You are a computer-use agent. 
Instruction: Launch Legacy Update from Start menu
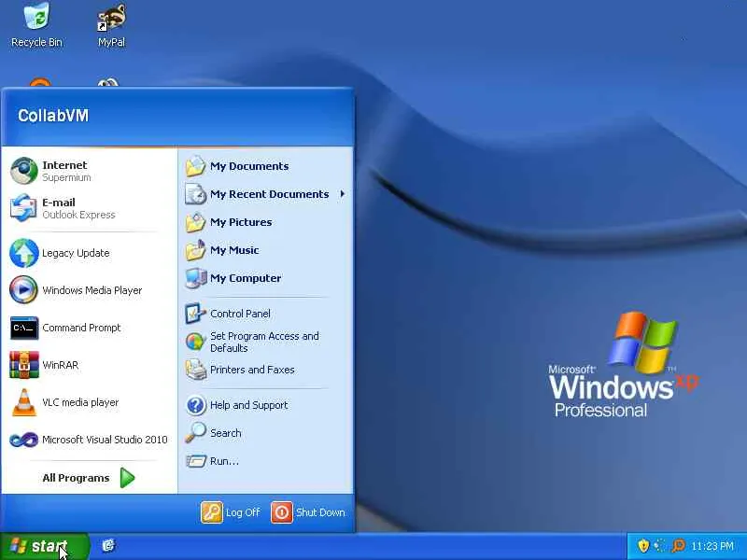click(x=24, y=253)
